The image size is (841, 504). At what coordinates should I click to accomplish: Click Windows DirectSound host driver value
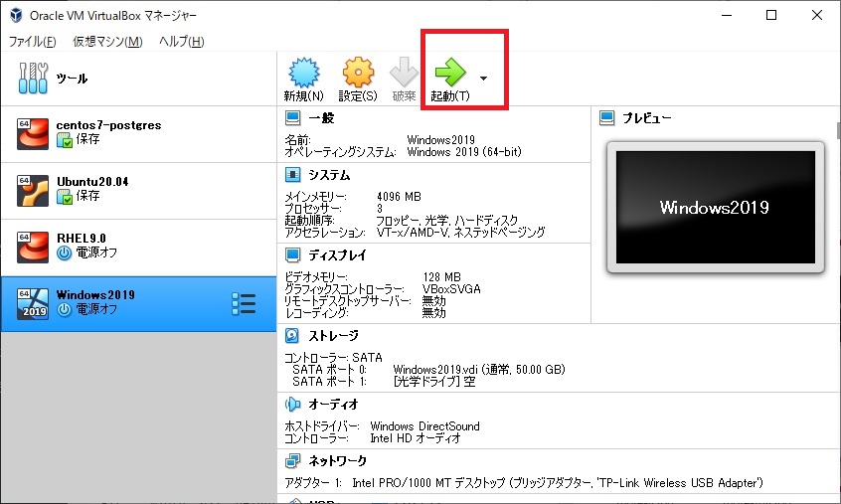(424, 426)
